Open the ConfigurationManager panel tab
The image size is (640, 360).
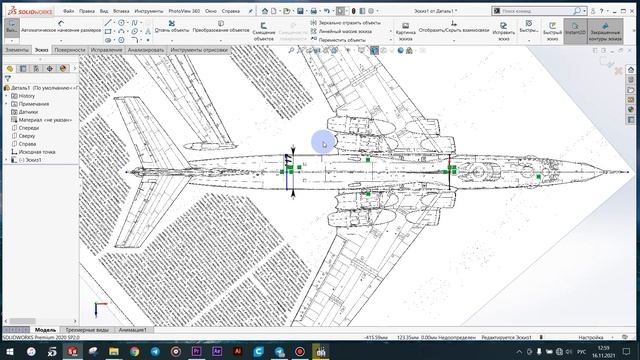point(36,69)
